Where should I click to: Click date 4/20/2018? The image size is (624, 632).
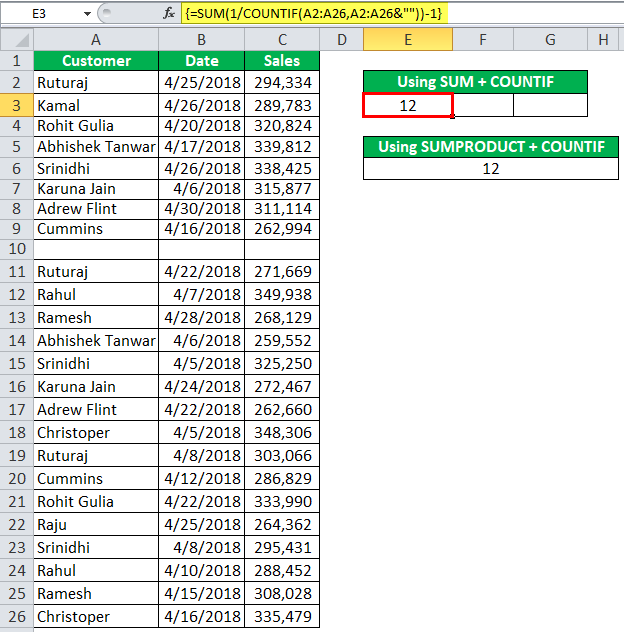tap(202, 126)
